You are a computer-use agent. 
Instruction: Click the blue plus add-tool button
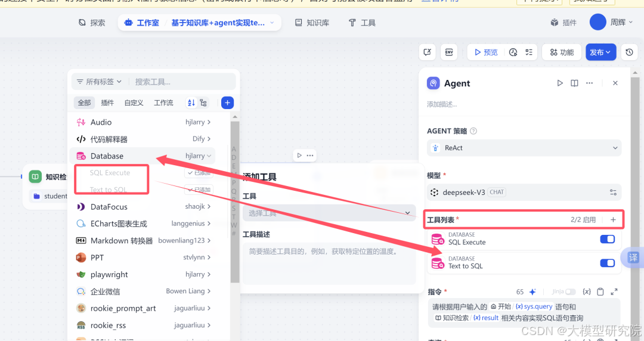(228, 103)
